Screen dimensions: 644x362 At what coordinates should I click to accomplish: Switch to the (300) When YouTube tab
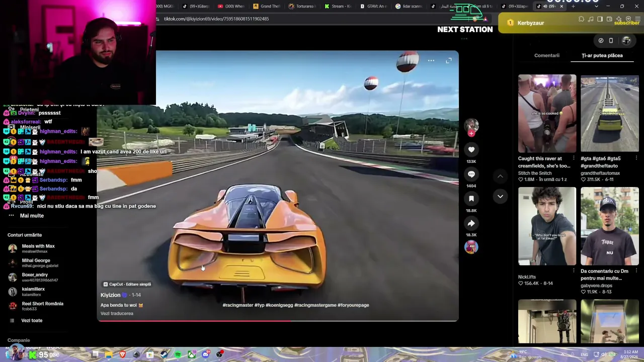click(231, 7)
